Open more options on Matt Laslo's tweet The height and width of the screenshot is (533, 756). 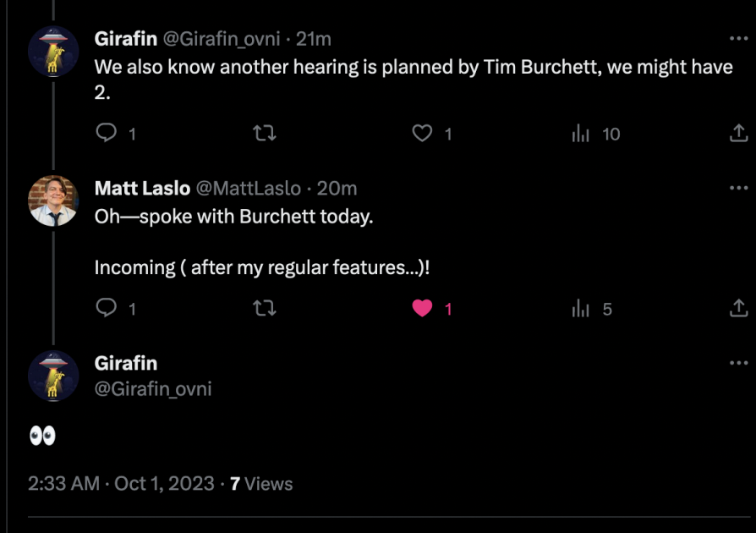click(738, 188)
